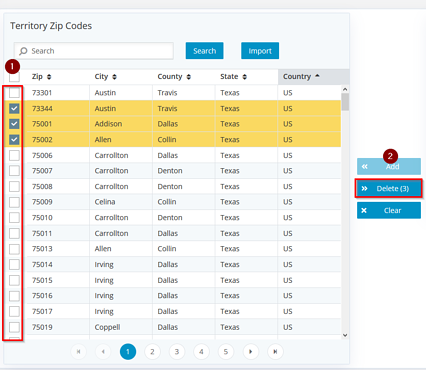Jump to the last page

click(275, 352)
